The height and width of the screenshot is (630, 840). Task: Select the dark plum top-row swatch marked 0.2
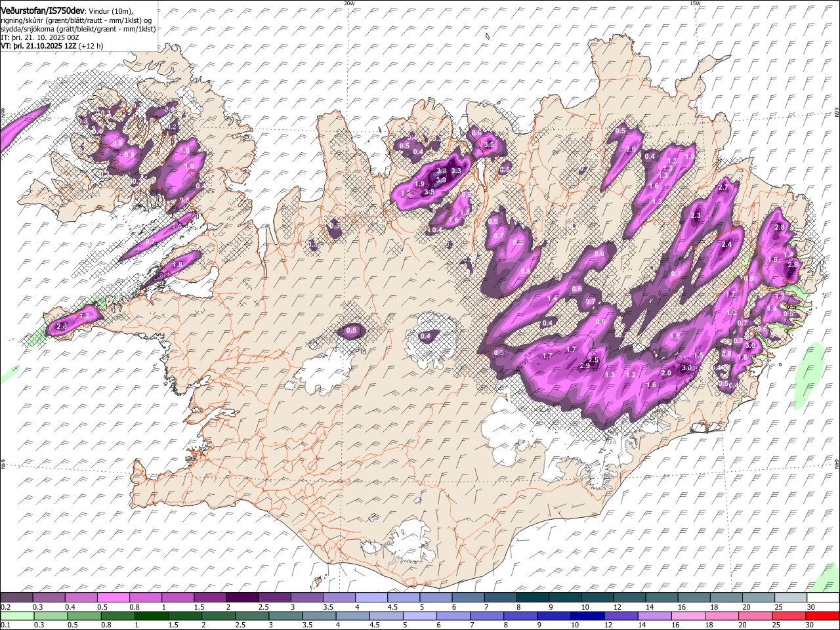17,597
